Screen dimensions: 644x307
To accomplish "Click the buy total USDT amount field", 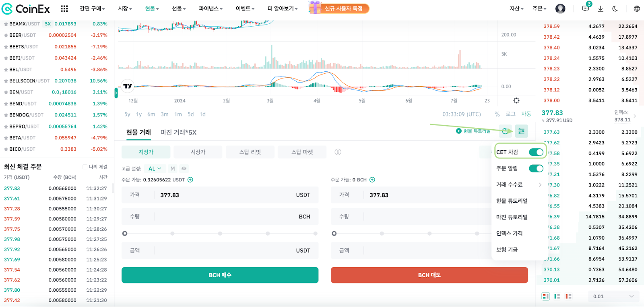I will [x=220, y=251].
